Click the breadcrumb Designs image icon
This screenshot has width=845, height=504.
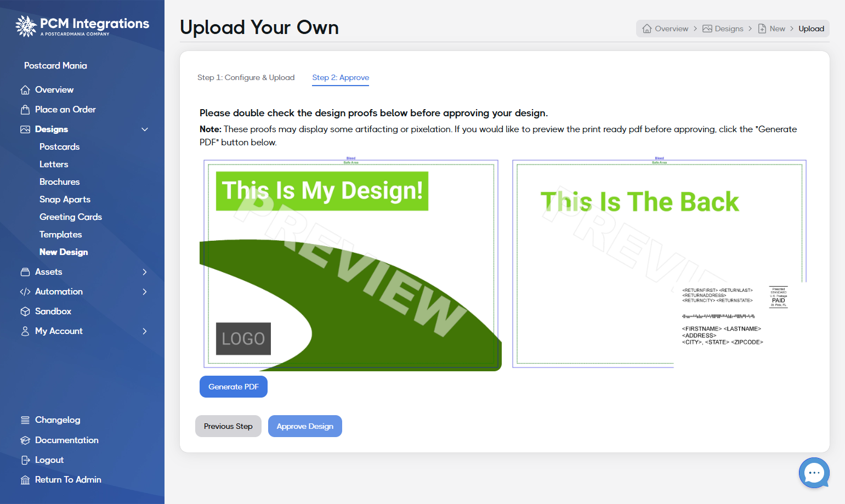coord(707,29)
